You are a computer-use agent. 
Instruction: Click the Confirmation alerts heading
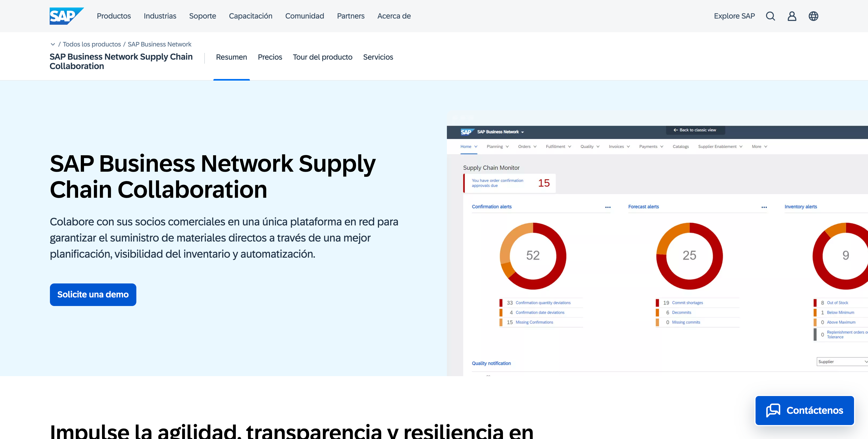click(x=492, y=207)
